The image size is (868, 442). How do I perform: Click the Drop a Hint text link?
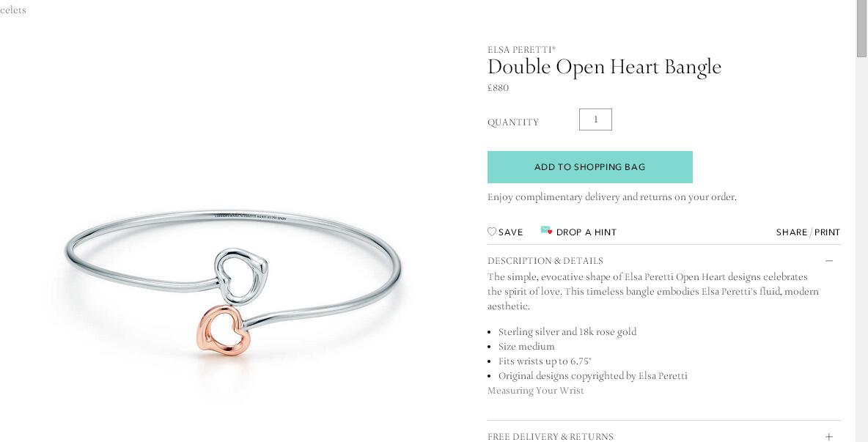586,232
